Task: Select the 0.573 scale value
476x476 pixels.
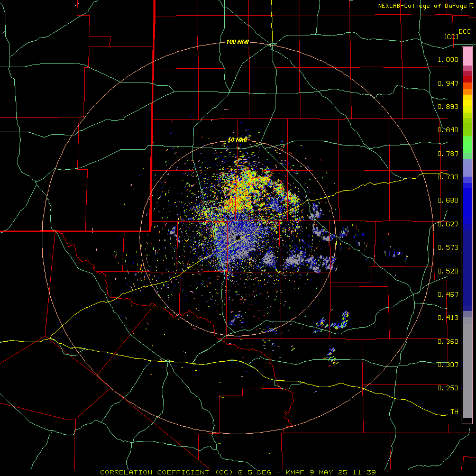Action: tap(448, 248)
